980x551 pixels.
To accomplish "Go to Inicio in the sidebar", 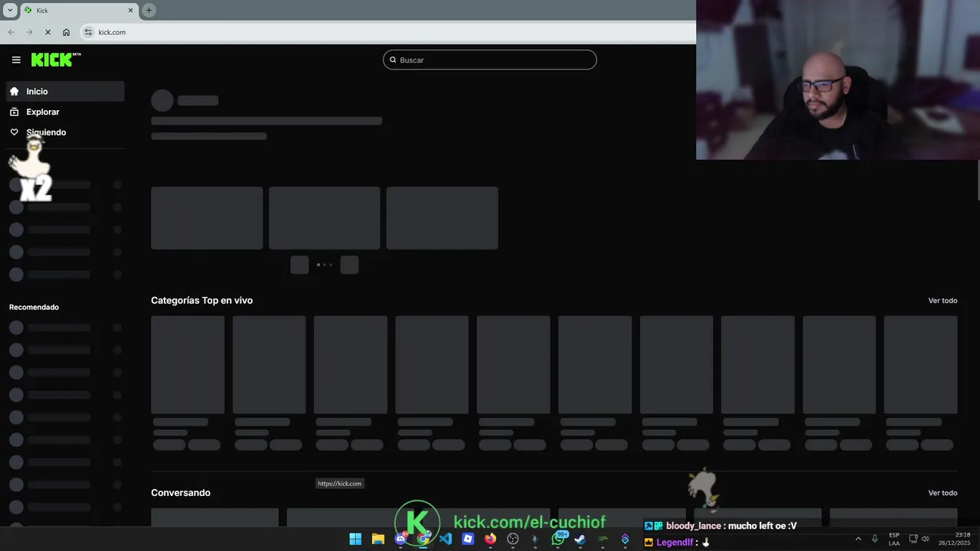I will click(x=65, y=91).
